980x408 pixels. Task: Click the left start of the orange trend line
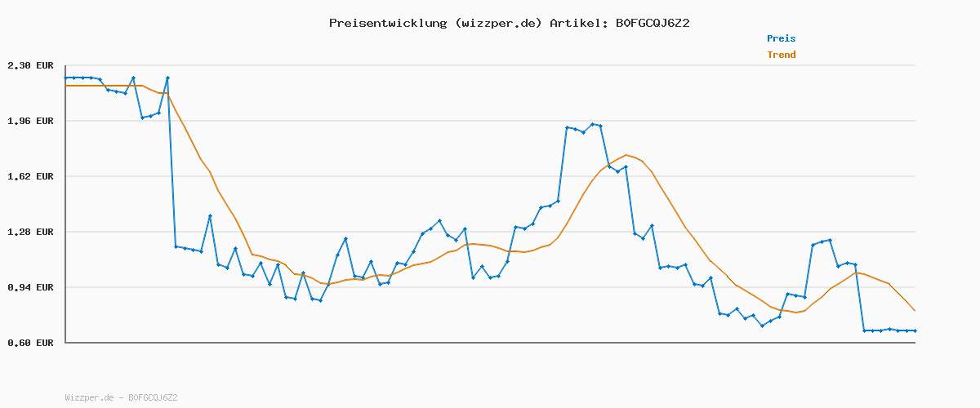pyautogui.click(x=65, y=86)
